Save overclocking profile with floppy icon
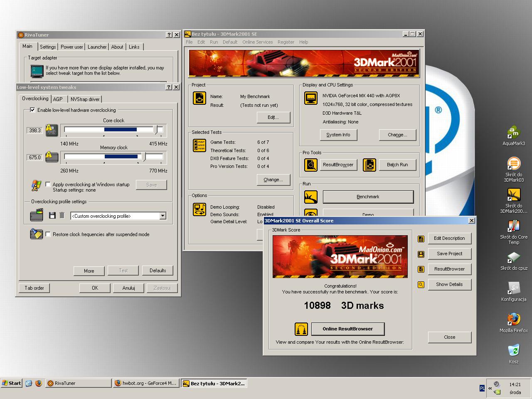The image size is (532, 399). point(52,215)
